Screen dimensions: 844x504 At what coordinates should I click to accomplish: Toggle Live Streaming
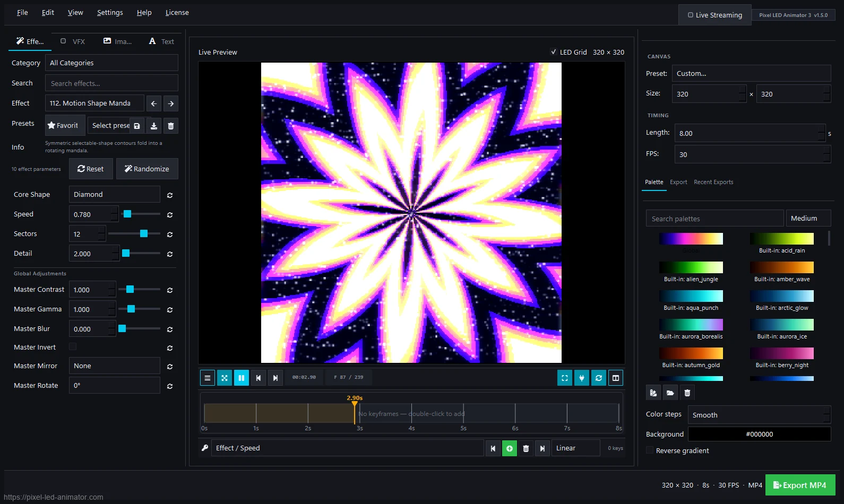(715, 15)
